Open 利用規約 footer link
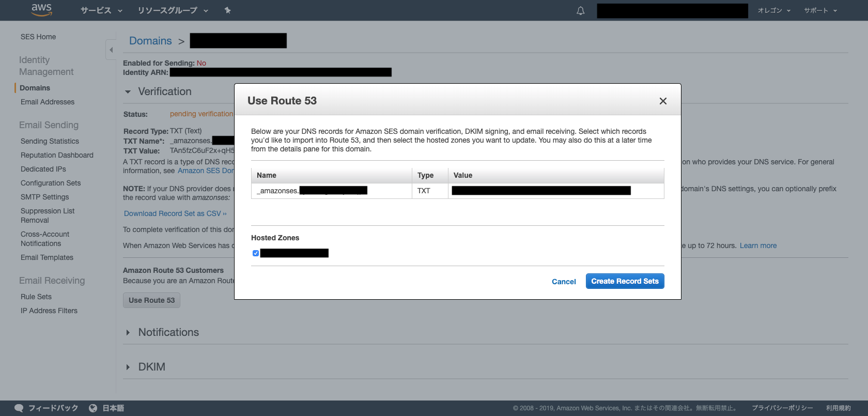This screenshot has width=868, height=416. tap(838, 408)
